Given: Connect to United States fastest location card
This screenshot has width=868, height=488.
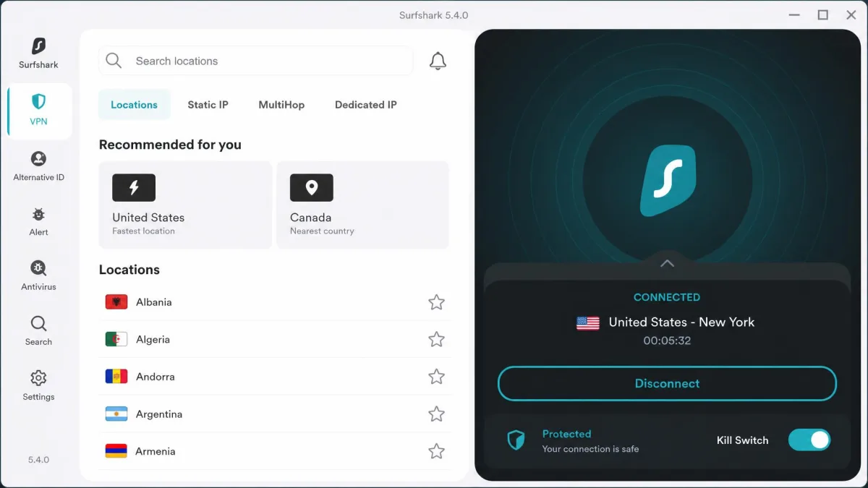Looking at the screenshot, I should click(185, 205).
